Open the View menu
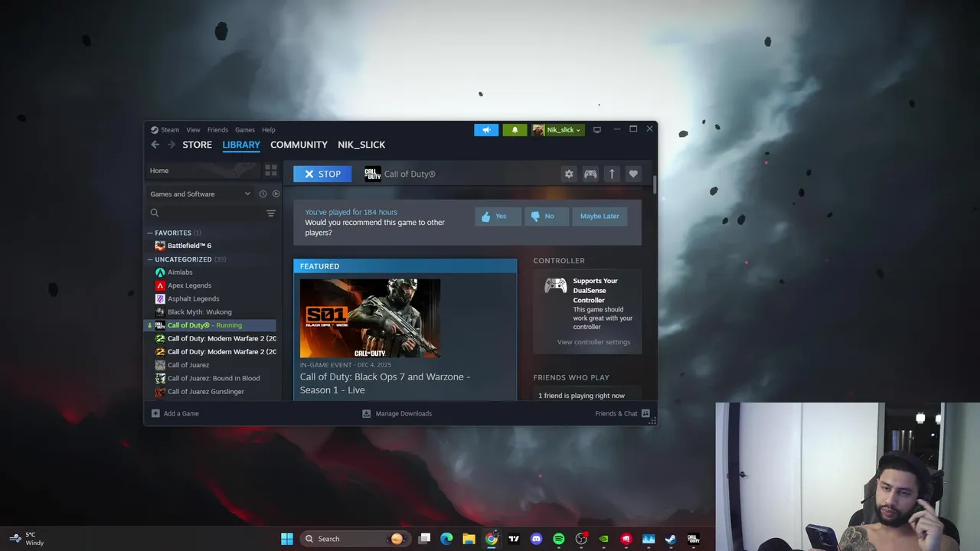Screen dimensions: 980x551 click(x=193, y=130)
